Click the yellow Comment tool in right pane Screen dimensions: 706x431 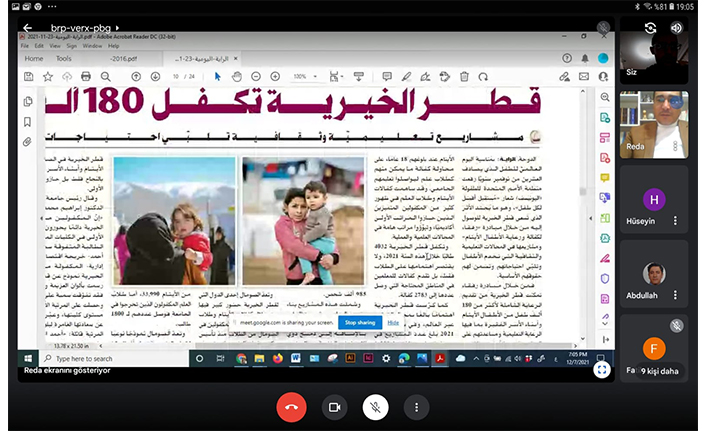(605, 177)
